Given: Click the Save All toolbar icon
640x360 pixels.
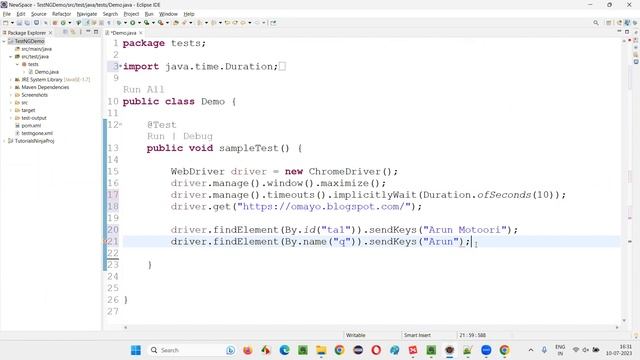Looking at the screenshot, I should 27,23.
